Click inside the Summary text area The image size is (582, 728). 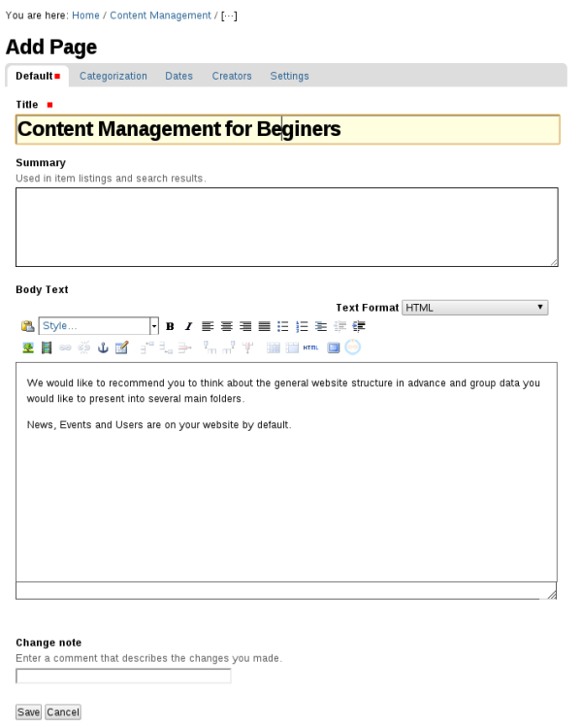pyautogui.click(x=287, y=227)
